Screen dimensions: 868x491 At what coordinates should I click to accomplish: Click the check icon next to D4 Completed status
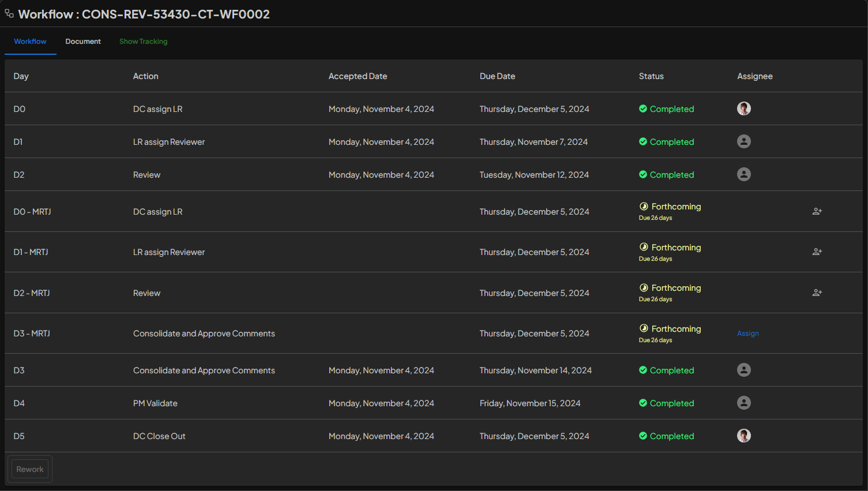click(x=642, y=403)
